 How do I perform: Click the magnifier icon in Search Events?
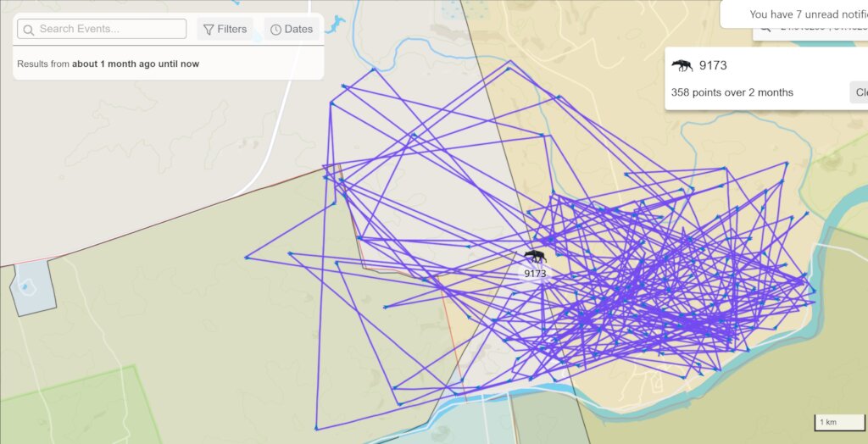(28, 30)
